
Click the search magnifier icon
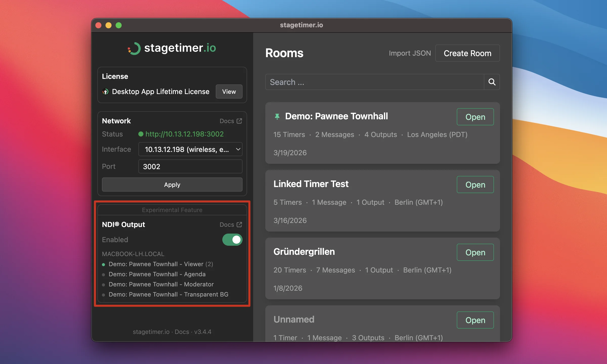tap(492, 82)
